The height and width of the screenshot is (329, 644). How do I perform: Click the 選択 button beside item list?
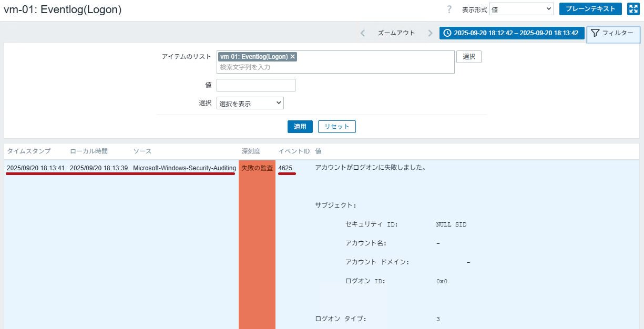tap(469, 57)
